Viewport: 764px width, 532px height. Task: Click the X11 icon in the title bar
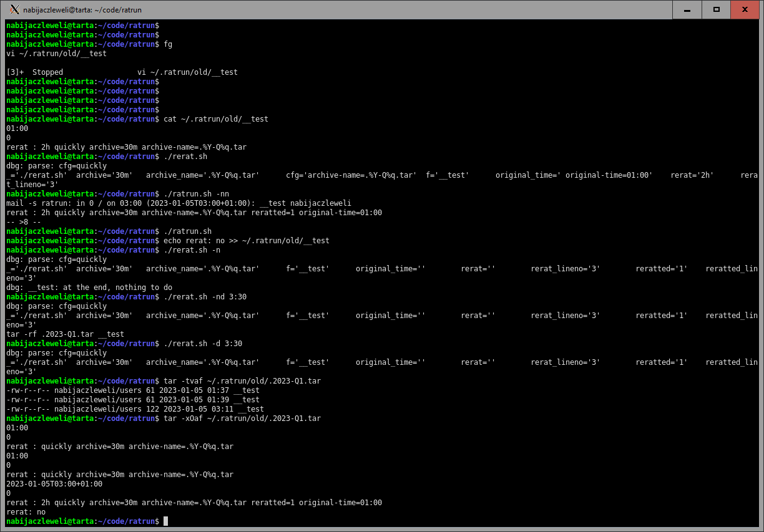tap(13, 9)
